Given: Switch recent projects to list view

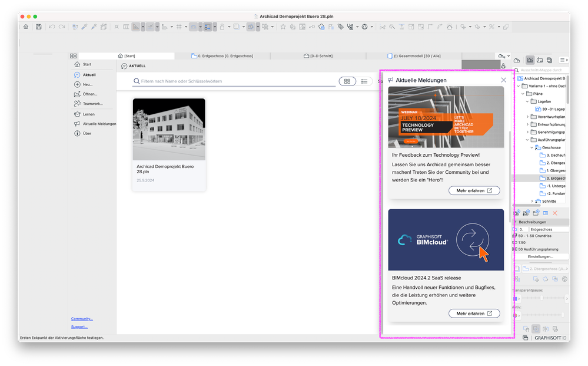Looking at the screenshot, I should (x=364, y=81).
